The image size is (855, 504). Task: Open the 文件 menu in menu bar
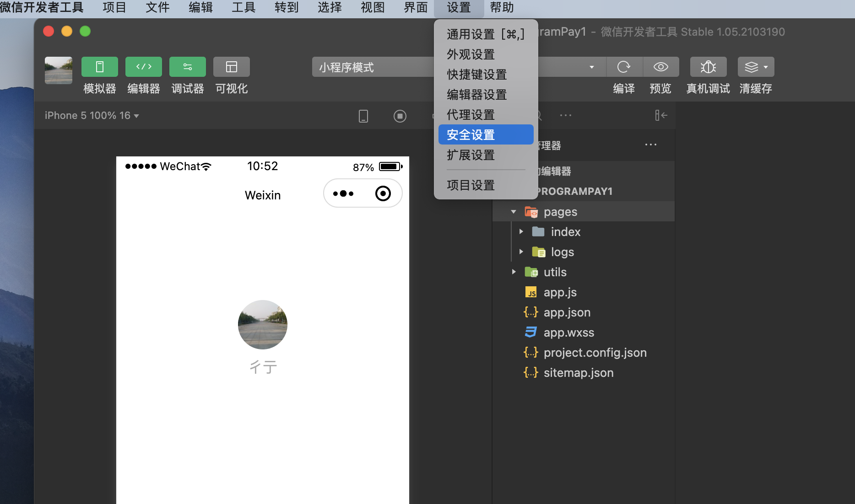tap(157, 8)
